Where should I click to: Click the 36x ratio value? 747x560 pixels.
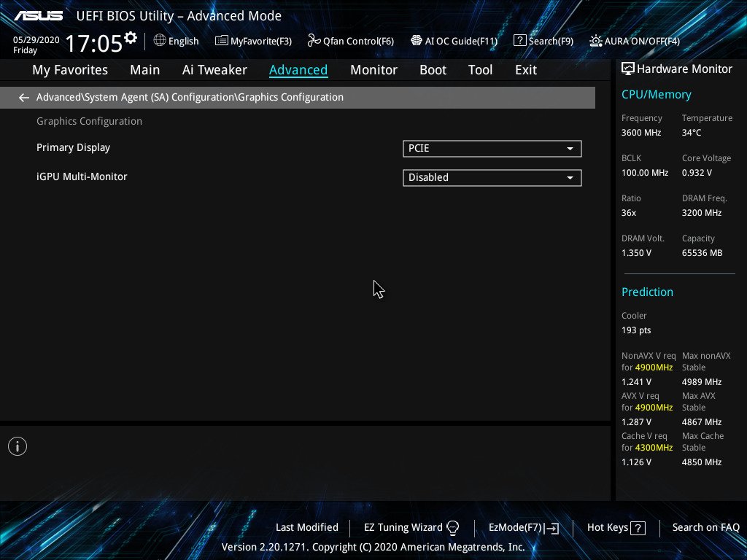629,213
